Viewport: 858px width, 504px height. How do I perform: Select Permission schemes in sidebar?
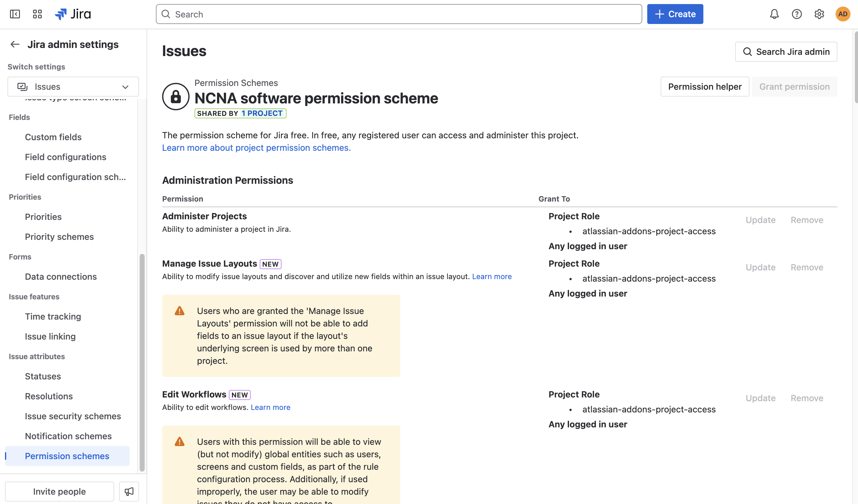67,456
